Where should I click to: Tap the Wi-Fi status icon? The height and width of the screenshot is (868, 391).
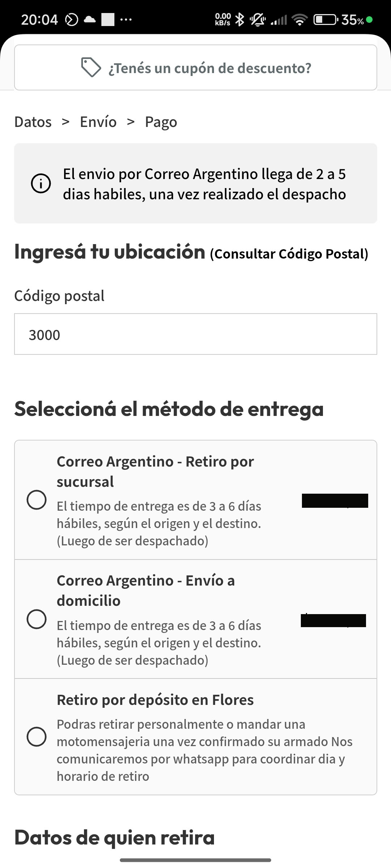[299, 20]
